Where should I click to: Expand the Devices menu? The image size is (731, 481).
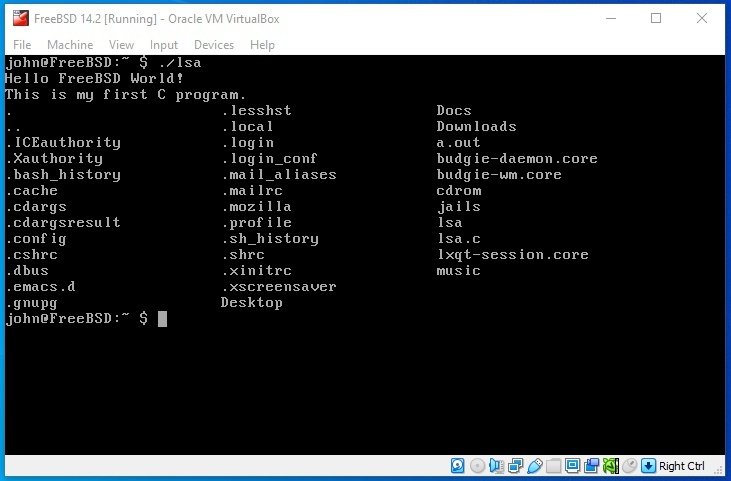coord(213,45)
